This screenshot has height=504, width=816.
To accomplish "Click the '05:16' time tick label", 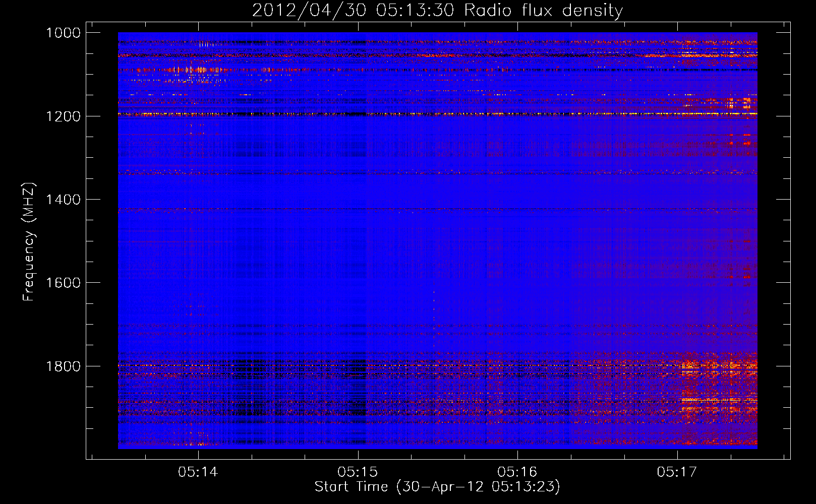I will (517, 472).
